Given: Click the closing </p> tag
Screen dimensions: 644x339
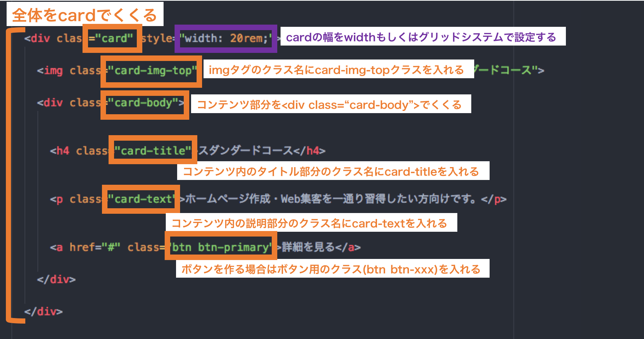Looking at the screenshot, I should [494, 199].
